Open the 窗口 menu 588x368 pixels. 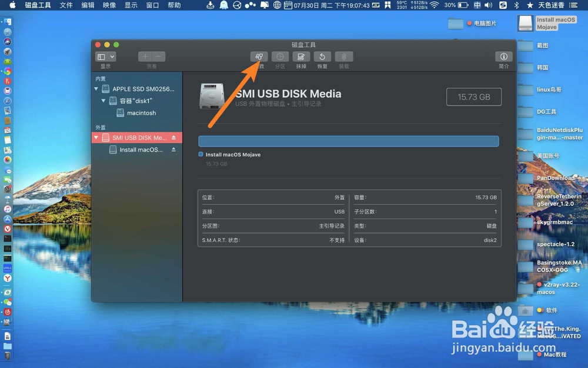[x=153, y=5]
